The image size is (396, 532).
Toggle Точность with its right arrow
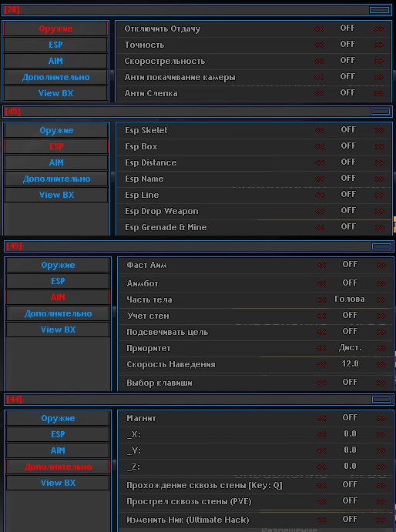pyautogui.click(x=379, y=45)
